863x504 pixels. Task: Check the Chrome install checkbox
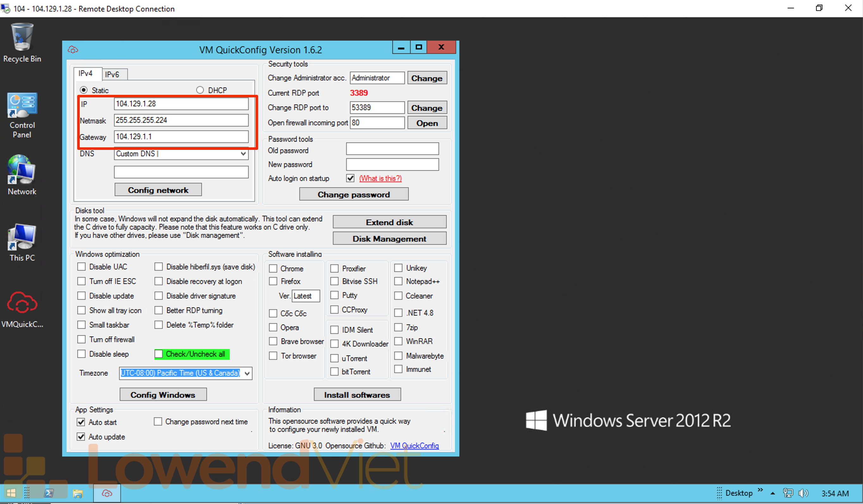273,268
